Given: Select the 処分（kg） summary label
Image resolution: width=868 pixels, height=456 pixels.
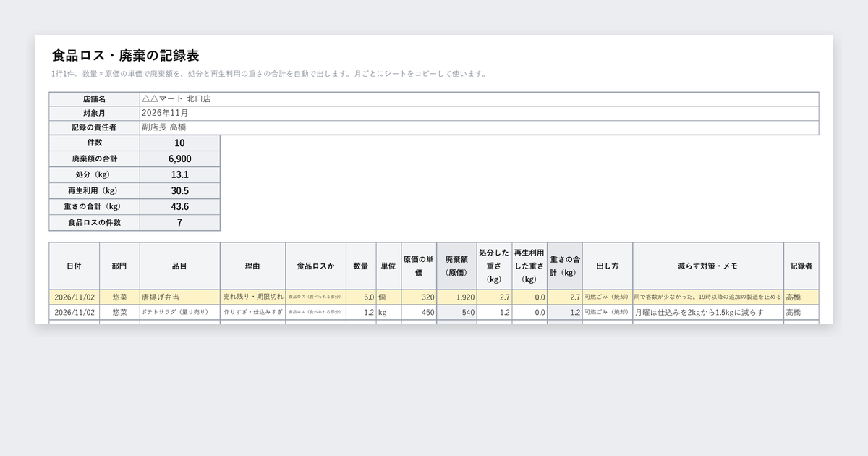Looking at the screenshot, I should (94, 175).
